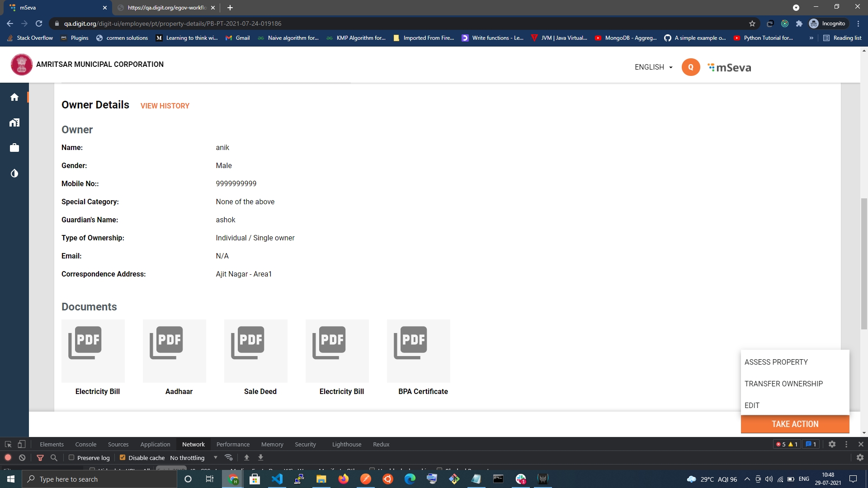Click the water drop sidebar icon
The image size is (868, 488).
coord(14,174)
